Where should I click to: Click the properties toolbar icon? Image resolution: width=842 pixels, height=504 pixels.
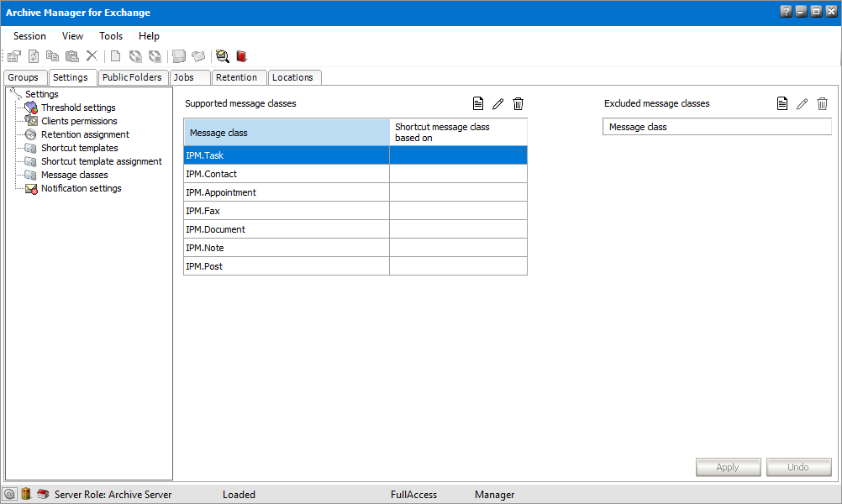14,55
